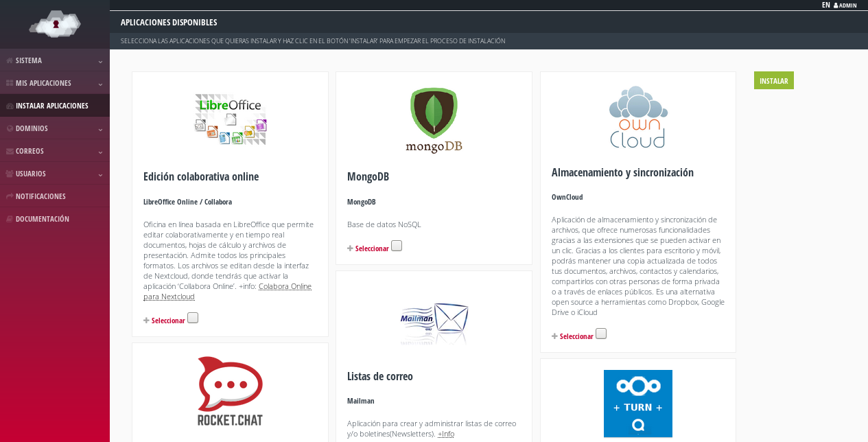Click plus icon beside OwnCloud Seleccionar

554,336
